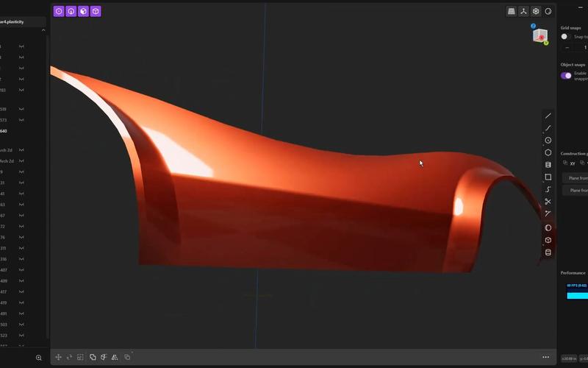Activate the Mirror command icon
Image resolution: width=588 pixels, height=368 pixels.
(x=115, y=357)
